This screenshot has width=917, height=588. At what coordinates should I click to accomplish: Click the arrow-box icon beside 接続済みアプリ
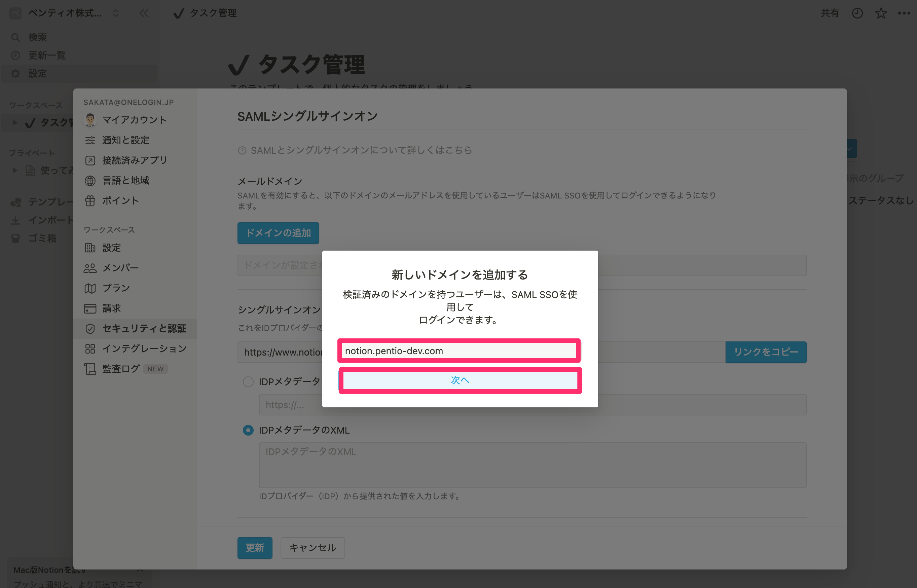pos(90,160)
